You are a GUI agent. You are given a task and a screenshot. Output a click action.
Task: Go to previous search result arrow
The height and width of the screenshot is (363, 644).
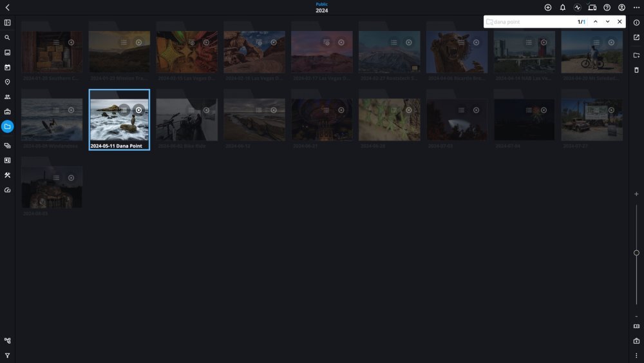(595, 22)
